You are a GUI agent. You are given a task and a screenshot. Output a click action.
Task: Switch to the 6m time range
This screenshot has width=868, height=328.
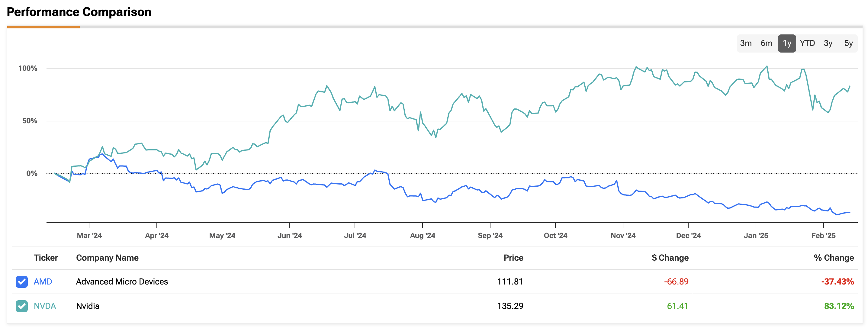pos(766,43)
